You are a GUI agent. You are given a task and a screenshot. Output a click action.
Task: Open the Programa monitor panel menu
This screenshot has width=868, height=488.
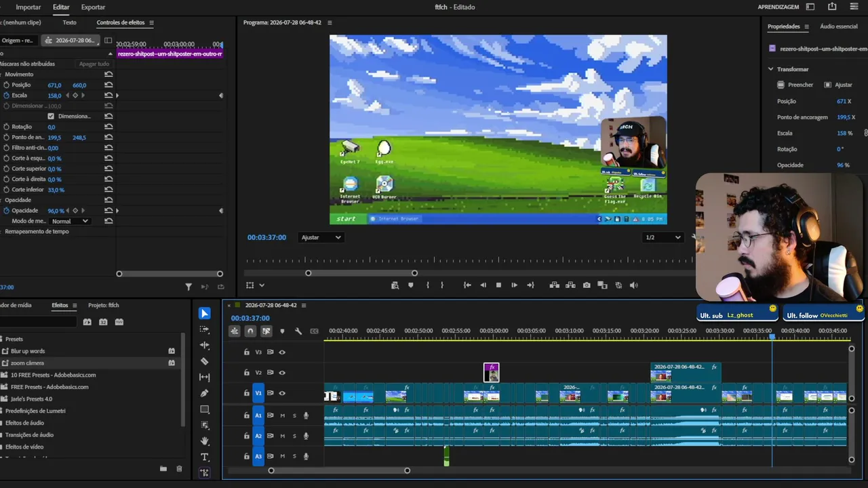(x=330, y=22)
